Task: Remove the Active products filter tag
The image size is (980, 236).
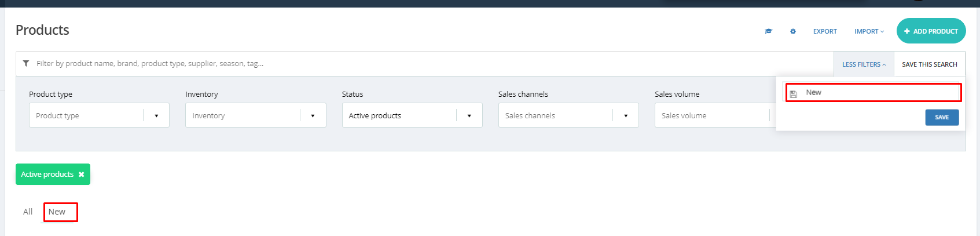Action: [81, 175]
